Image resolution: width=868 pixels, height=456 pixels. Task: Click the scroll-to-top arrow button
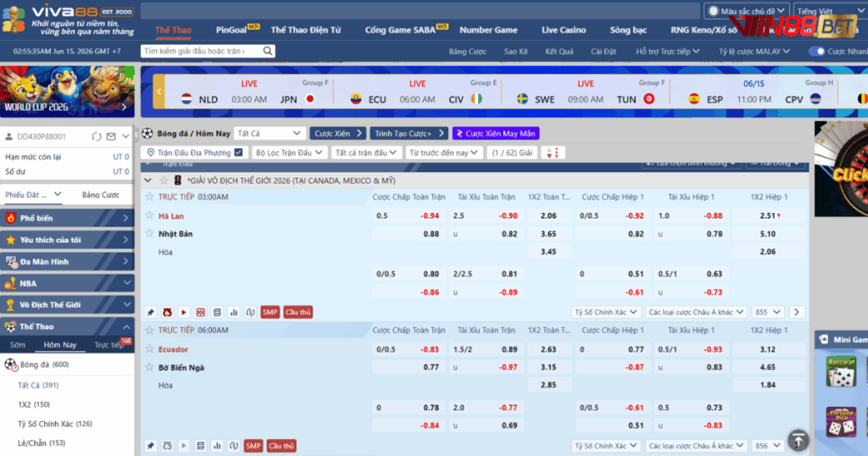pyautogui.click(x=798, y=441)
